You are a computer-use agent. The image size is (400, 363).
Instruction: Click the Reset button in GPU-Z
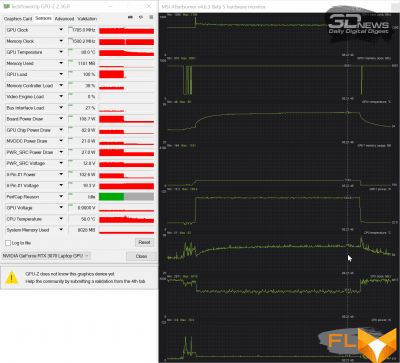click(144, 242)
